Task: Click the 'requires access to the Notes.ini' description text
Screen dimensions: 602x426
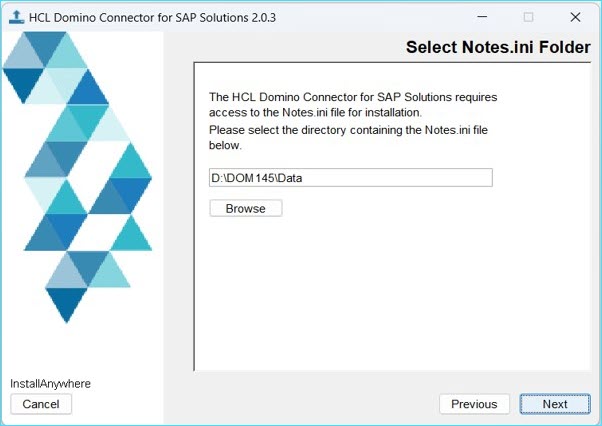Action: (x=352, y=105)
